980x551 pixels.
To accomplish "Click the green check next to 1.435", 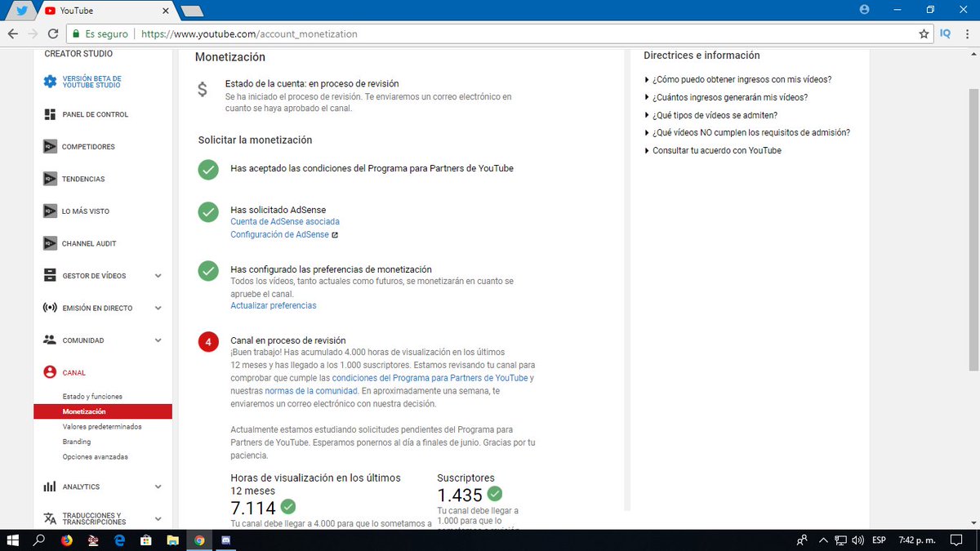I will [x=495, y=494].
